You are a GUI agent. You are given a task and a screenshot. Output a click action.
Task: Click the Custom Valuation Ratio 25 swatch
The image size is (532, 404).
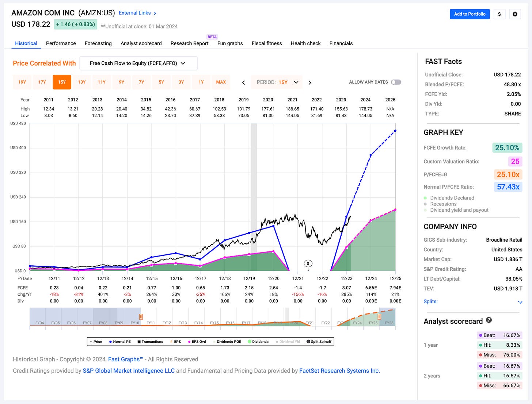point(515,161)
